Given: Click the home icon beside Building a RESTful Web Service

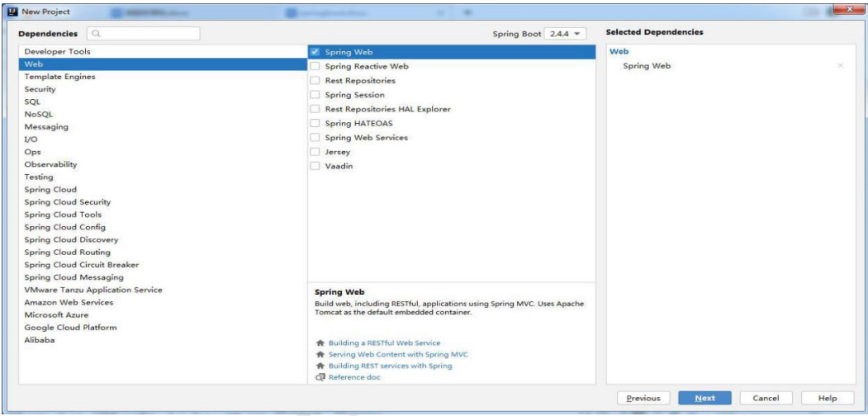Looking at the screenshot, I should (320, 343).
